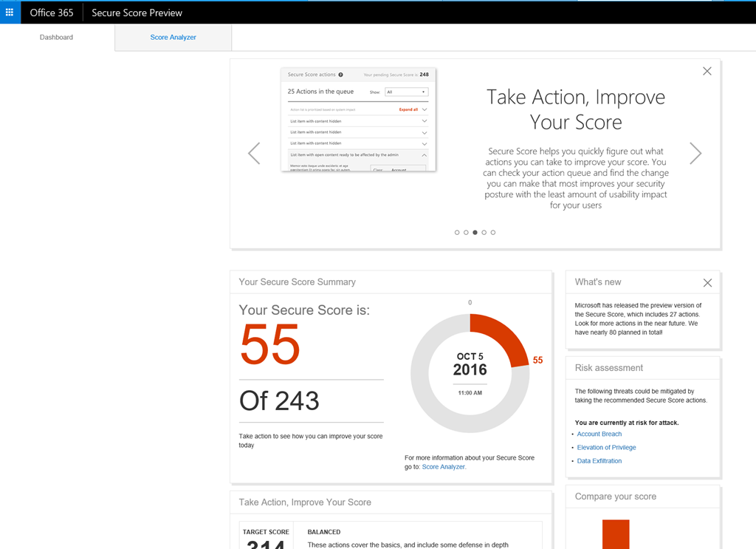This screenshot has height=549, width=756.
Task: Open the Account Breach threat link
Action: click(x=599, y=434)
